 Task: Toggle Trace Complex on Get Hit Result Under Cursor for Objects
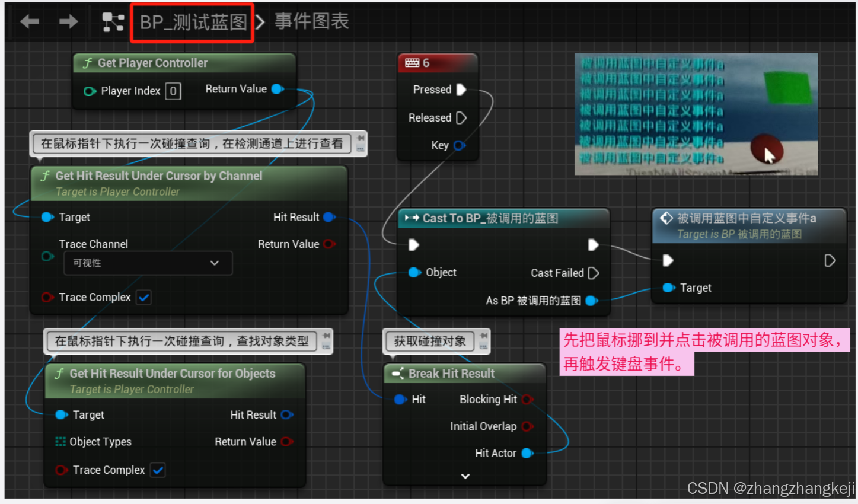158,470
